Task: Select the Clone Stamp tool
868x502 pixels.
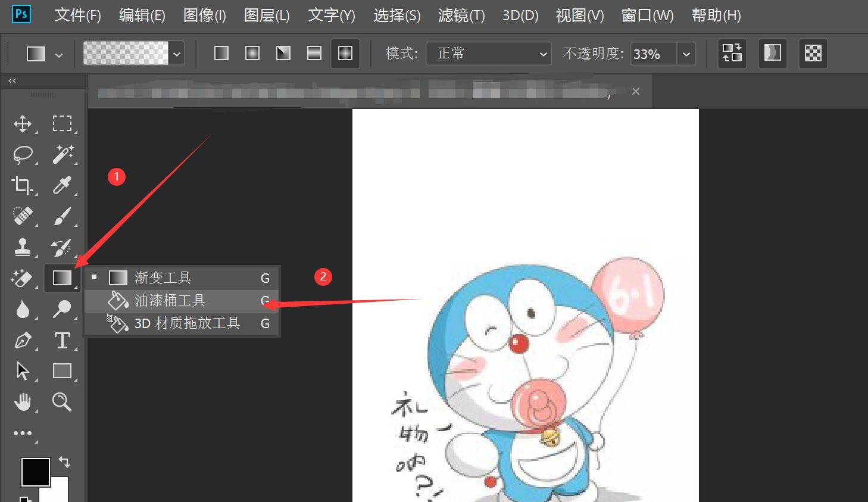Action: (23, 247)
